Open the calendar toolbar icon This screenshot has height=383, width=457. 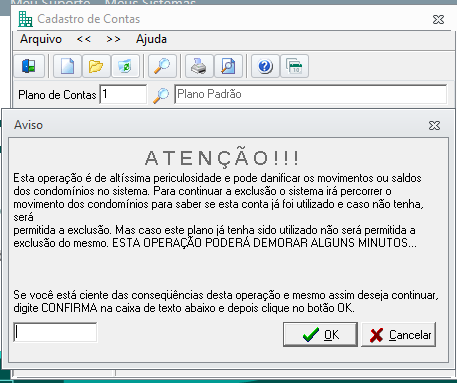coord(294,66)
